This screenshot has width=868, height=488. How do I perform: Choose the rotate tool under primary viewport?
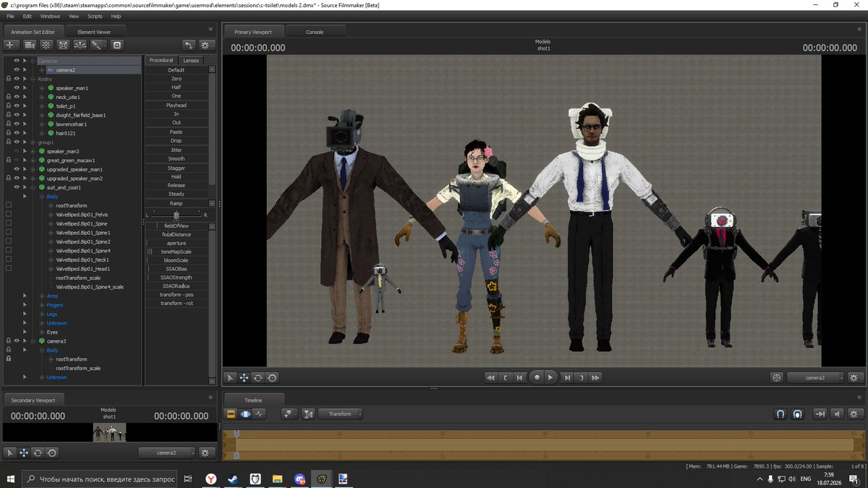[x=258, y=377]
